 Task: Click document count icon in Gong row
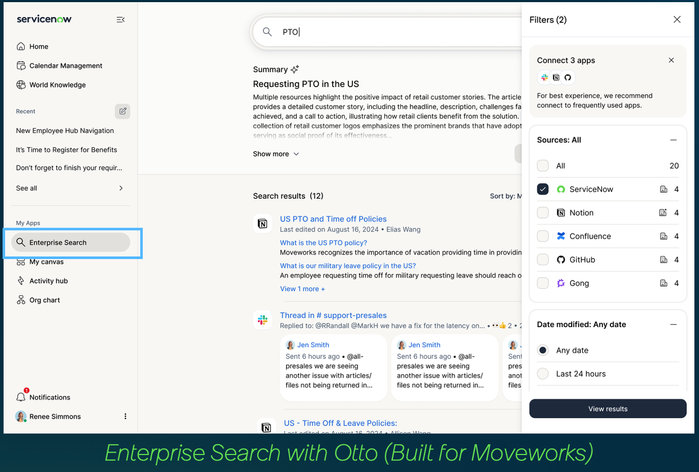663,283
